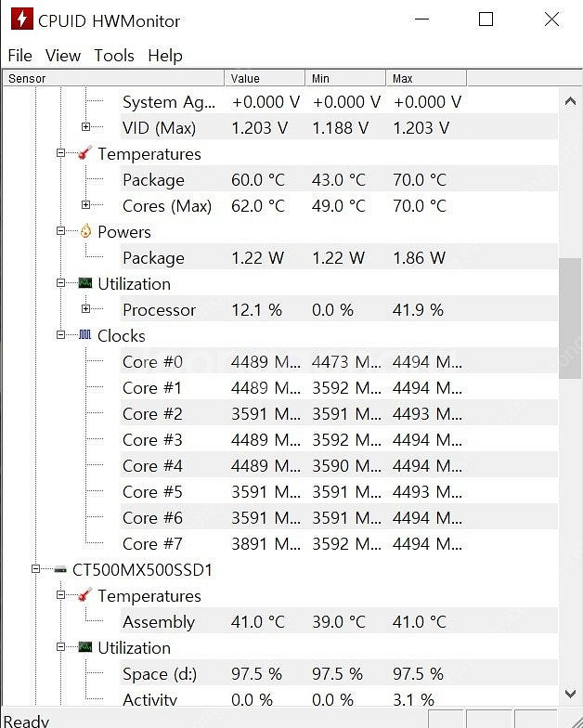583x728 pixels.
Task: Click the 60.0 °C Package value
Action: (258, 180)
